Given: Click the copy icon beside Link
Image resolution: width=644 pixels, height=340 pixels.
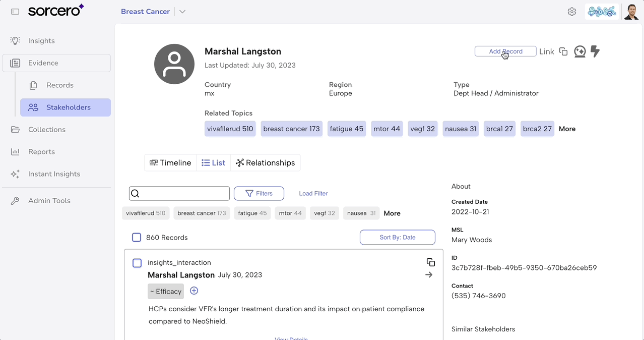Looking at the screenshot, I should [x=563, y=51].
